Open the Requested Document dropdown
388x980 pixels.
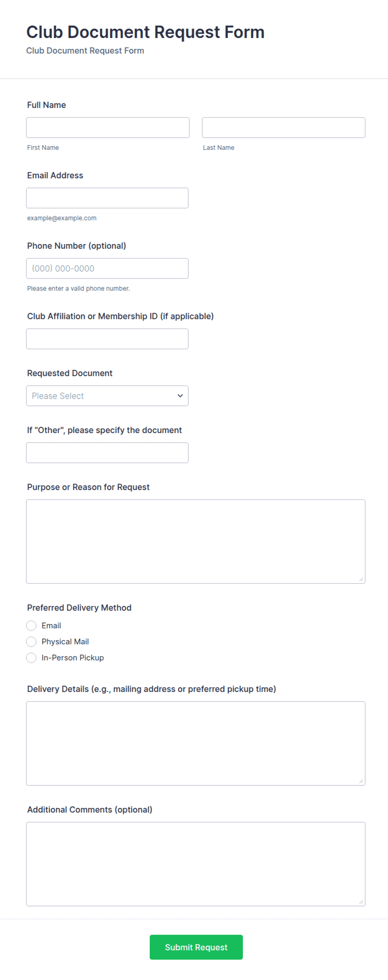[107, 396]
